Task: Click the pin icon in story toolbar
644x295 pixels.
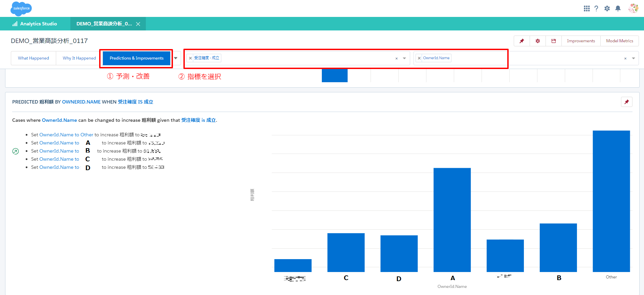Action: [x=522, y=41]
